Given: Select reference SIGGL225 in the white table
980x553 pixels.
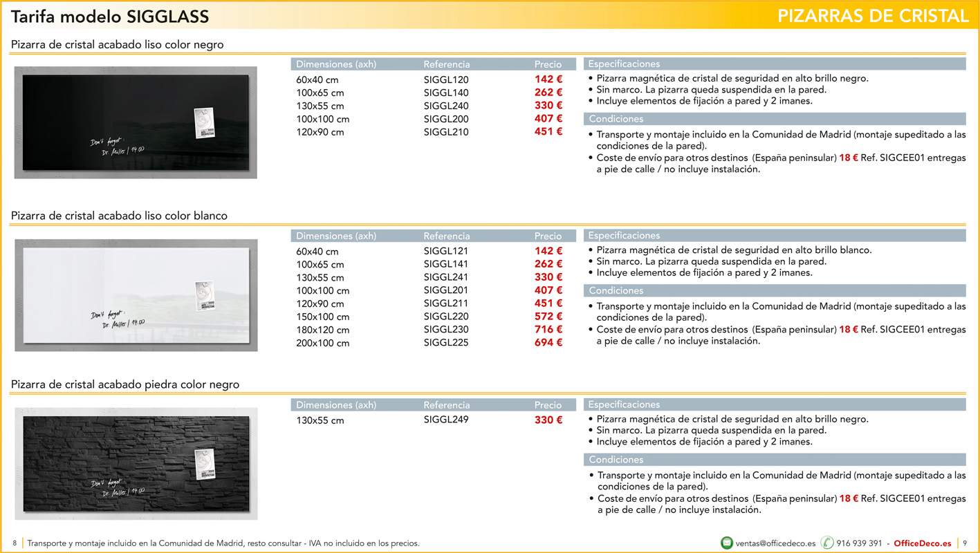Looking at the screenshot, I should pos(446,343).
